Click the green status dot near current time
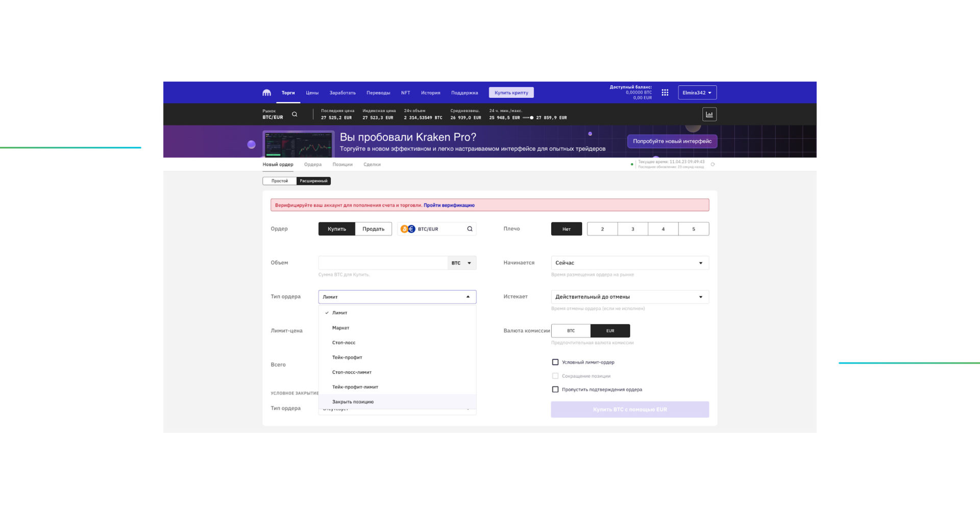The width and height of the screenshot is (980, 514). (631, 164)
